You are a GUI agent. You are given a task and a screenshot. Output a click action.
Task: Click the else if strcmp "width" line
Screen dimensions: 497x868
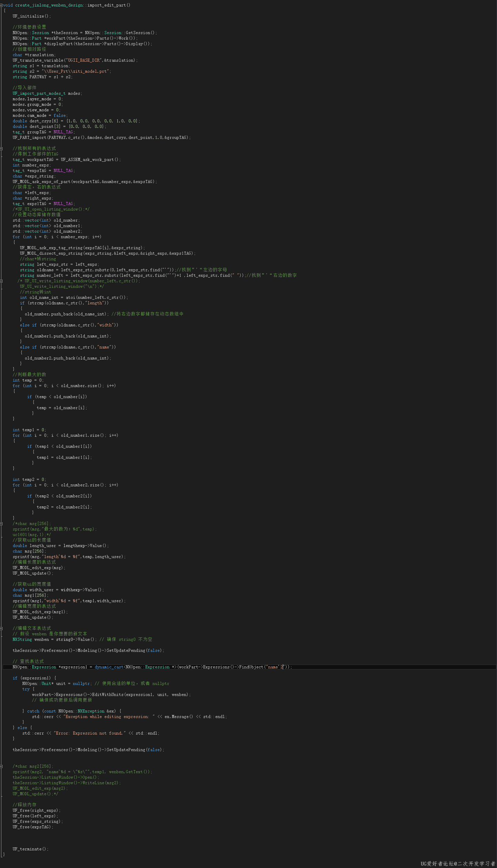[69, 325]
